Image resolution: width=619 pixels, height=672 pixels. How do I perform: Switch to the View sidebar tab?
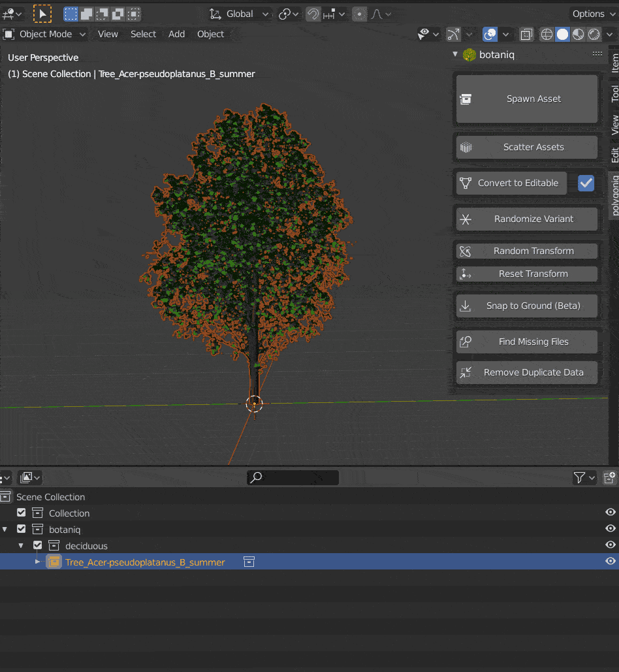(614, 125)
